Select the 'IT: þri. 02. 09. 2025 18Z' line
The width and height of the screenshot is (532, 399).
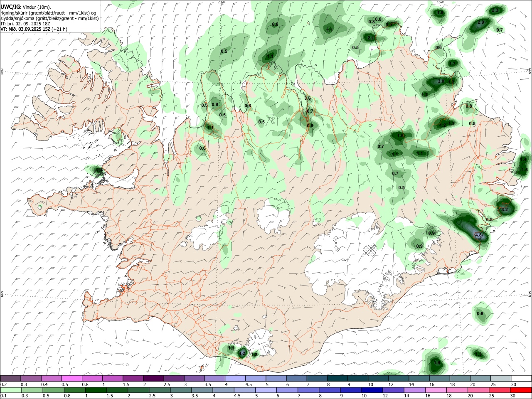[x=25, y=24]
